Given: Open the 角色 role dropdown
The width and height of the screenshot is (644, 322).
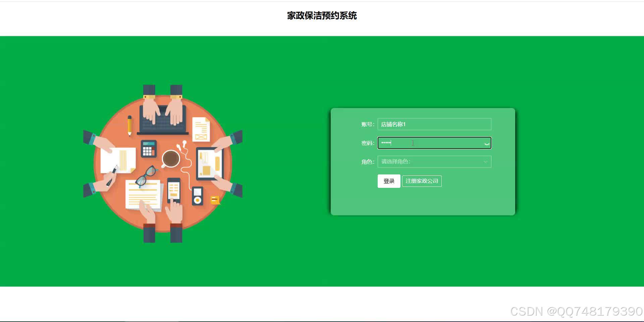Looking at the screenshot, I should (434, 162).
